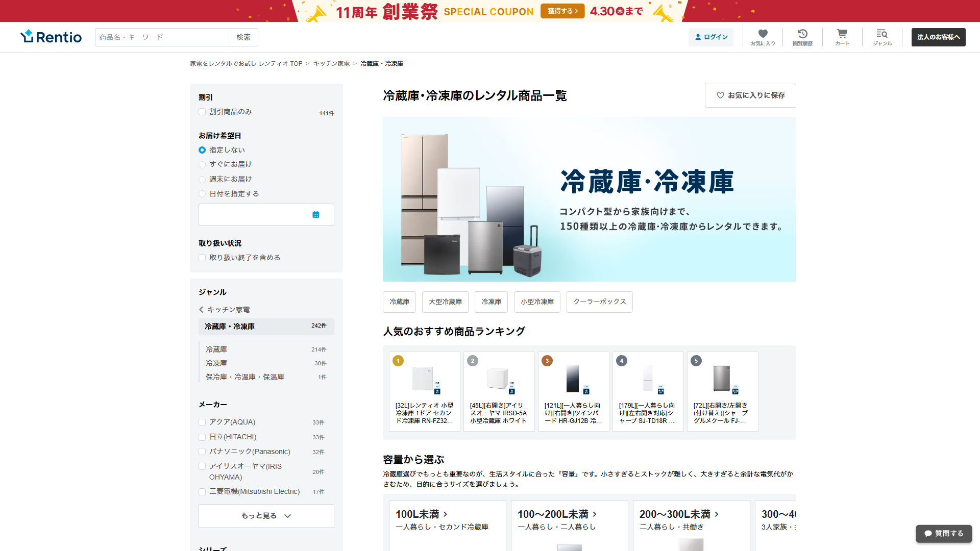Open the shopping cart icon

[842, 34]
